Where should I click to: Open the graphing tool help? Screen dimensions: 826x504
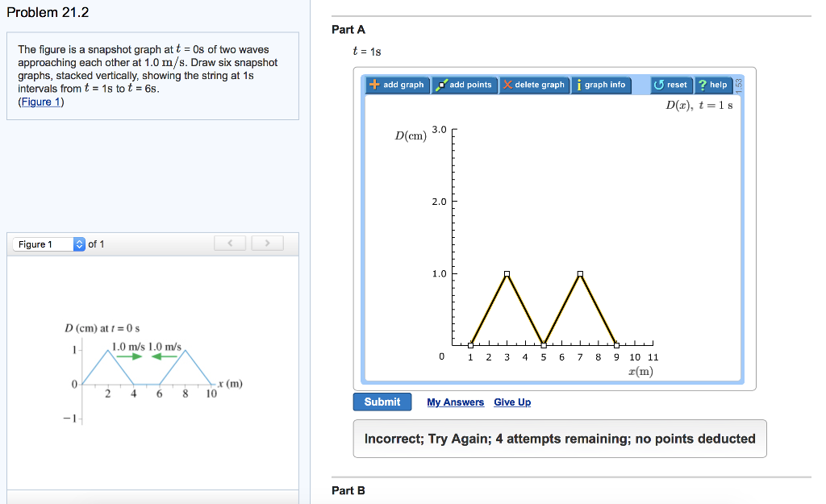[713, 85]
